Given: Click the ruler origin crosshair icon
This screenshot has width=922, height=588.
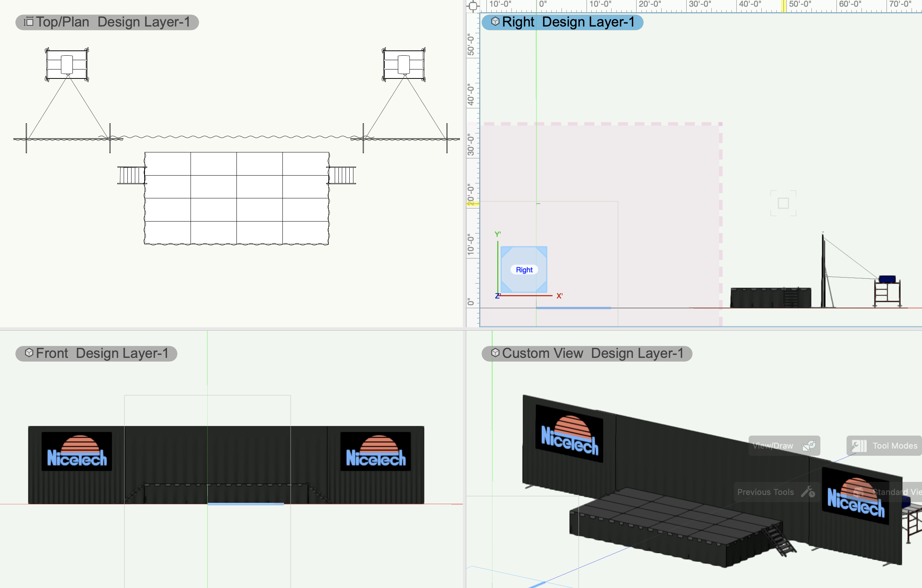Looking at the screenshot, I should (473, 6).
